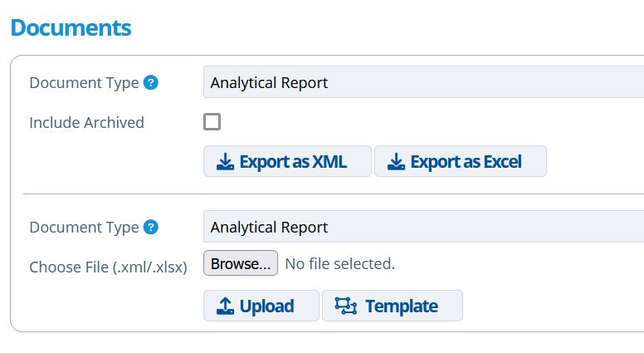Click the diagram icon on Template button
The width and height of the screenshot is (644, 353).
pos(346,306)
